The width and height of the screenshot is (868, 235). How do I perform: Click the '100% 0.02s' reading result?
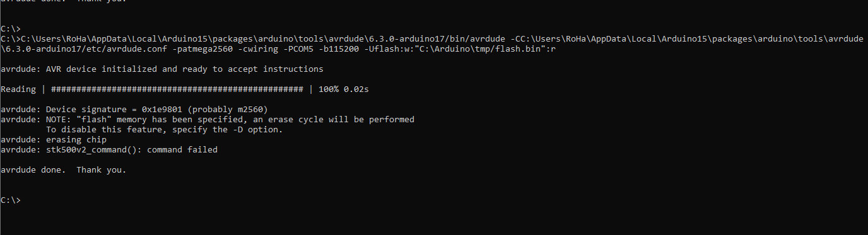(x=344, y=89)
